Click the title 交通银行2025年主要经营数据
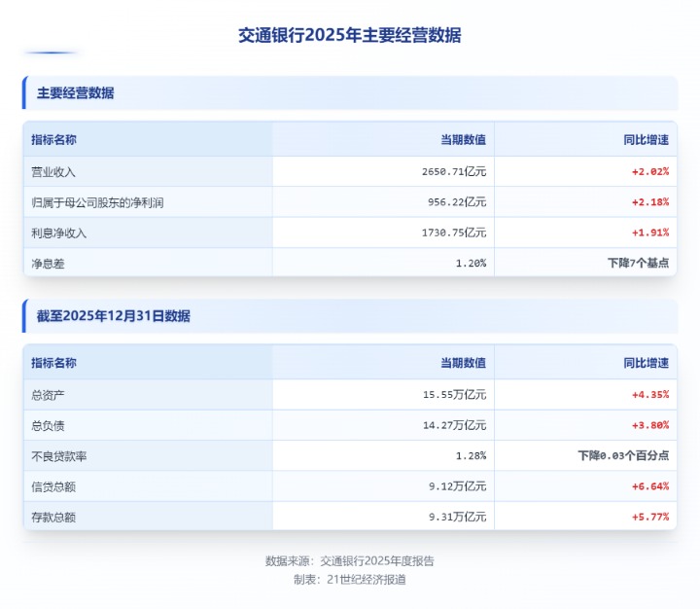Screen dimensions: 700x609 (x=350, y=36)
